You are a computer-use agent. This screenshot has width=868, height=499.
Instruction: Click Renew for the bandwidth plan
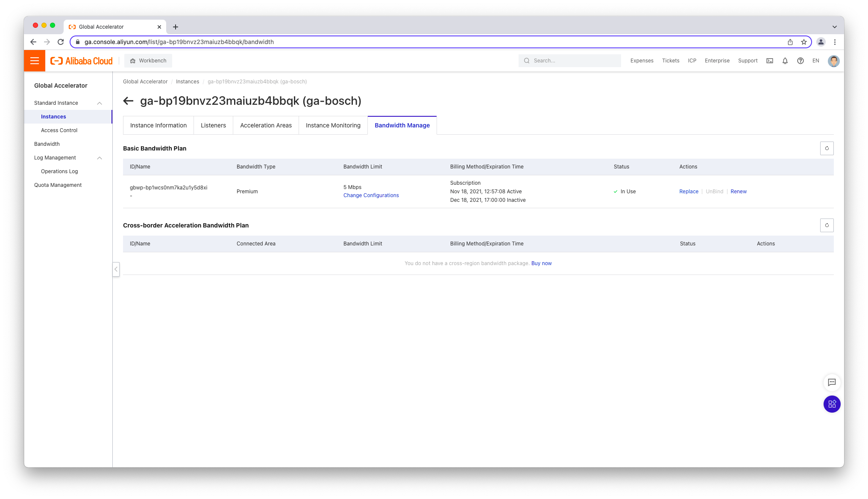tap(738, 192)
